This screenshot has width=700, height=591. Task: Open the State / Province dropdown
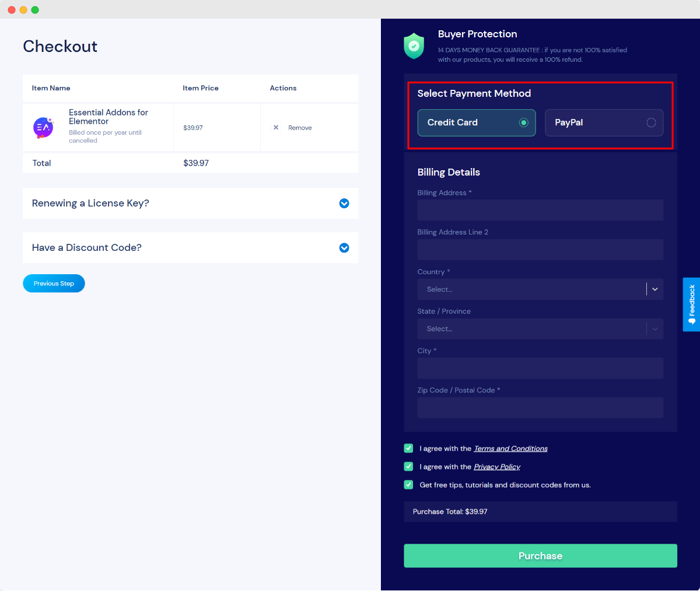(654, 328)
